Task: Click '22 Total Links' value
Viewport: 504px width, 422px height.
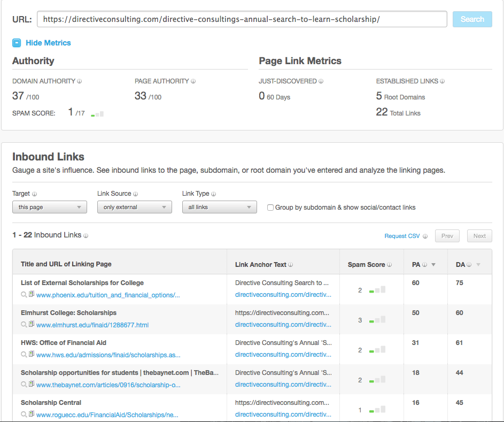Action: 398,112
